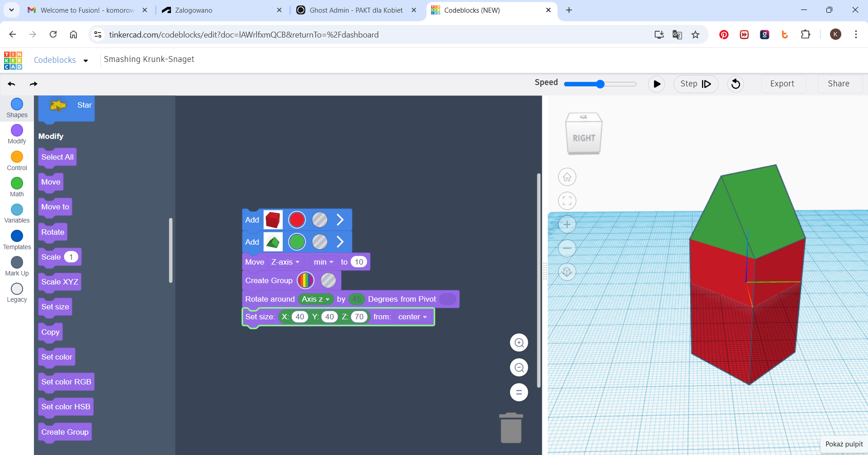
Task: Switch to the Zalogowano tab
Action: [x=222, y=10]
